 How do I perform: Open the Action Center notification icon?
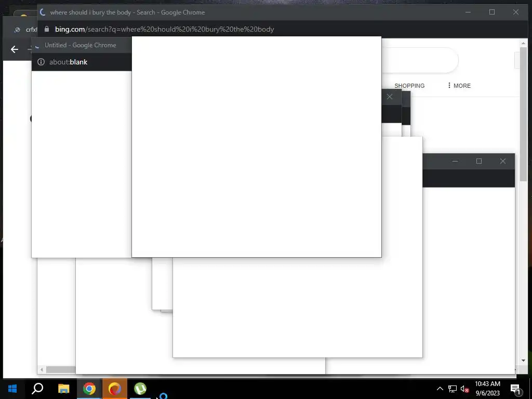[516, 389]
